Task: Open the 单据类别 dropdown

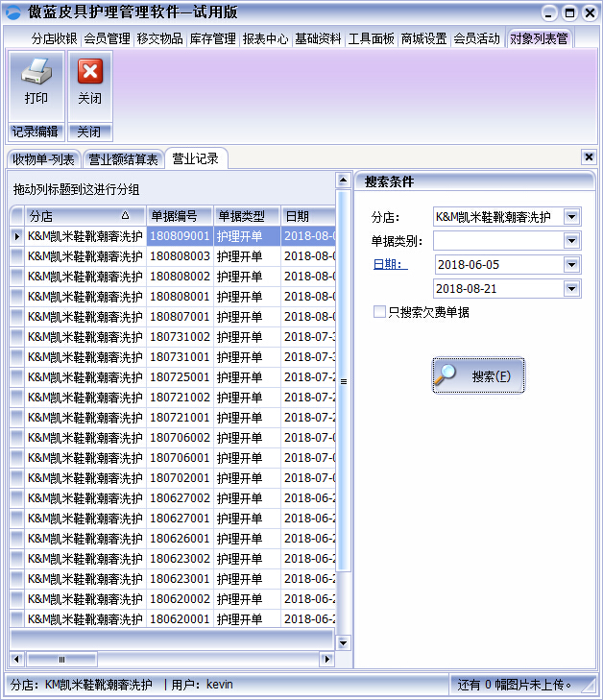Action: click(572, 240)
